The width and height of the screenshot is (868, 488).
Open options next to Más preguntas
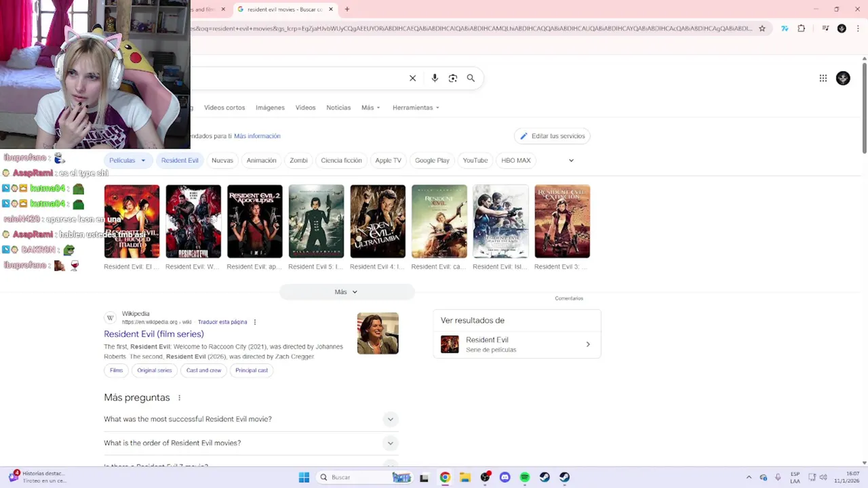tap(180, 398)
